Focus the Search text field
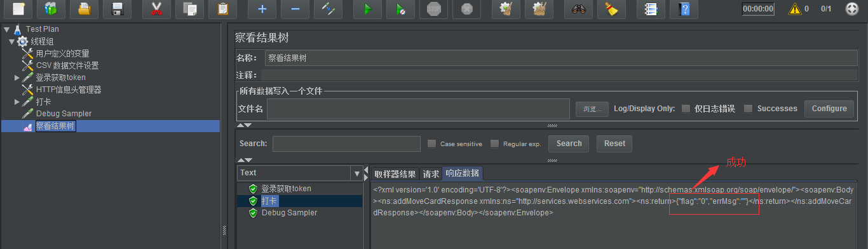This screenshot has height=249, width=868. coord(346,144)
